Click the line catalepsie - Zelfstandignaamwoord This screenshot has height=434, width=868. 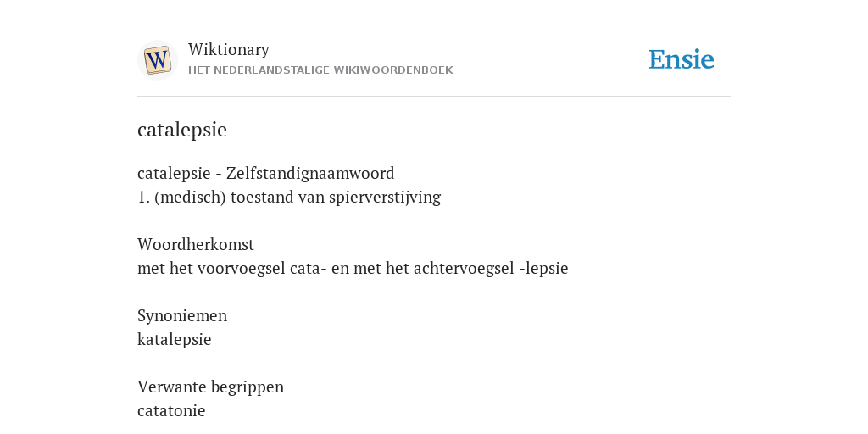[x=265, y=173]
